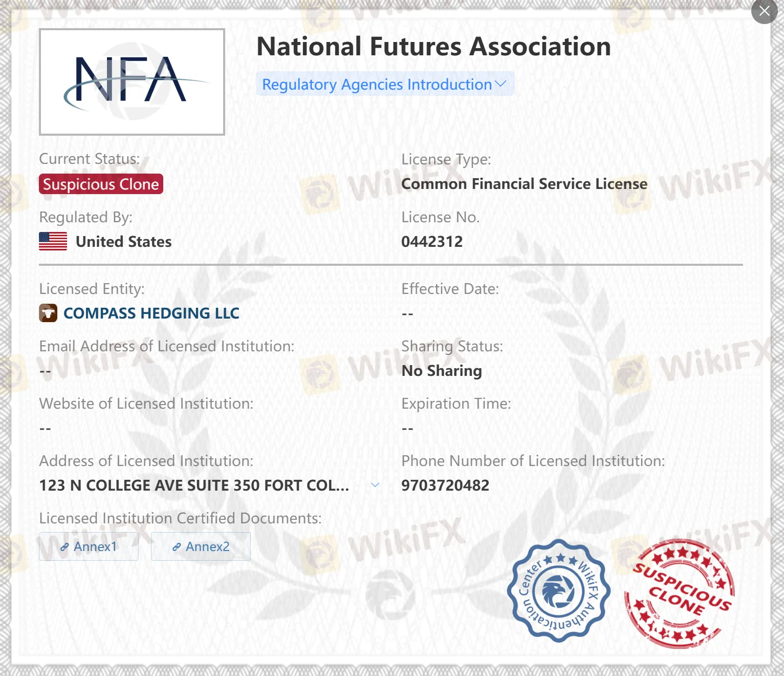Toggle the No Sharing status text
The height and width of the screenshot is (676, 784).
(x=441, y=370)
